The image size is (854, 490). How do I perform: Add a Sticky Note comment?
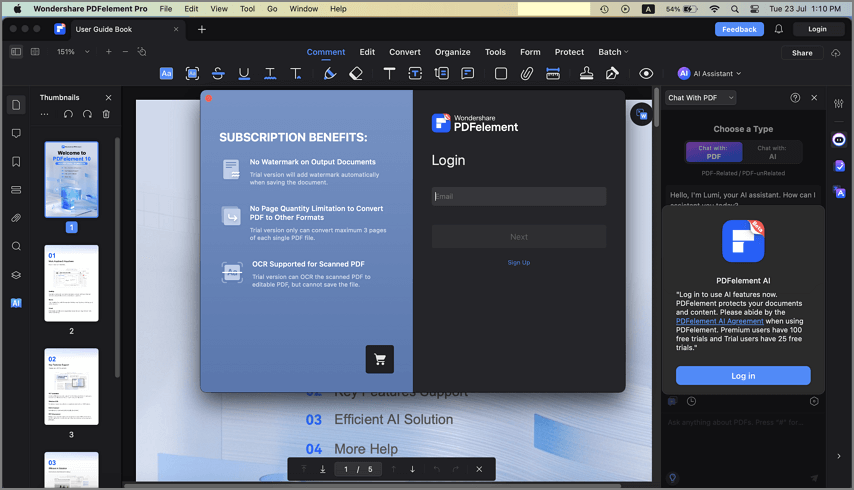[x=467, y=74]
